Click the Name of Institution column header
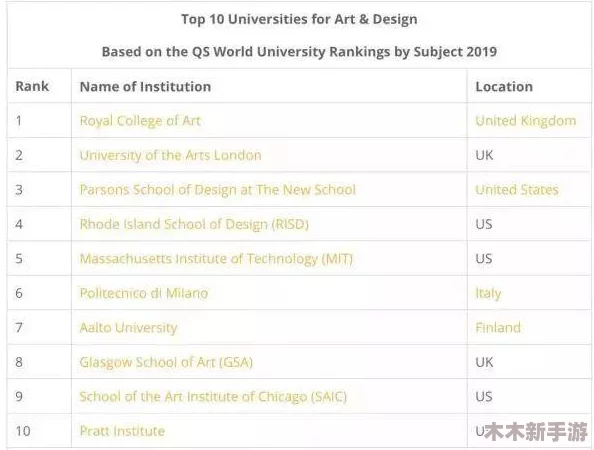The width and height of the screenshot is (594, 450). 145,86
